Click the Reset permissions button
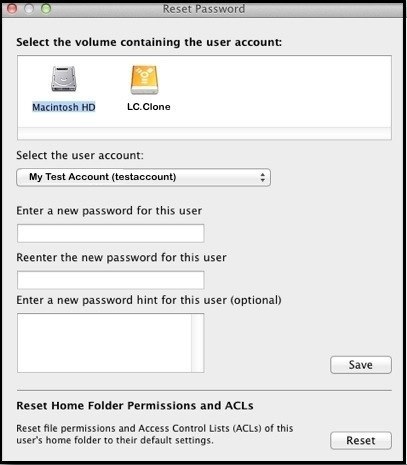Image resolution: width=407 pixels, height=465 pixels. tap(361, 440)
